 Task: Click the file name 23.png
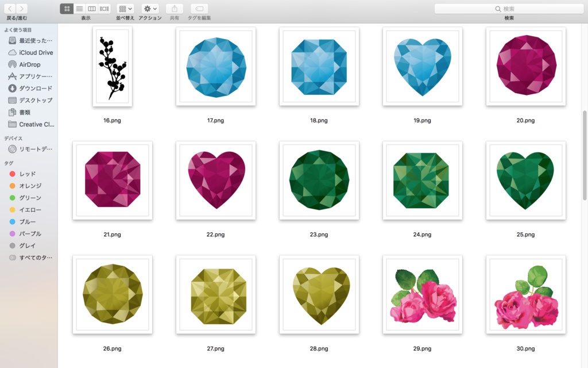click(319, 235)
